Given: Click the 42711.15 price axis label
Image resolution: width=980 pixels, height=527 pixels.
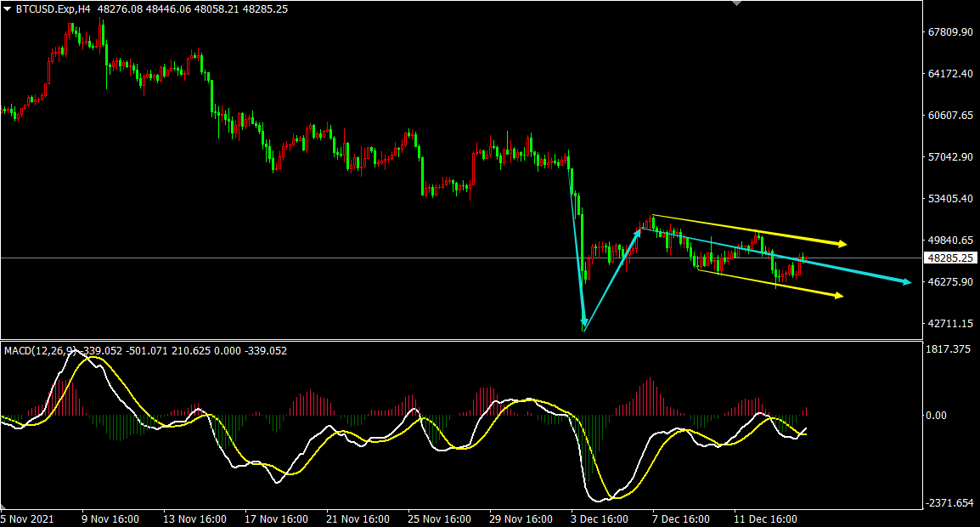Looking at the screenshot, I should [950, 324].
